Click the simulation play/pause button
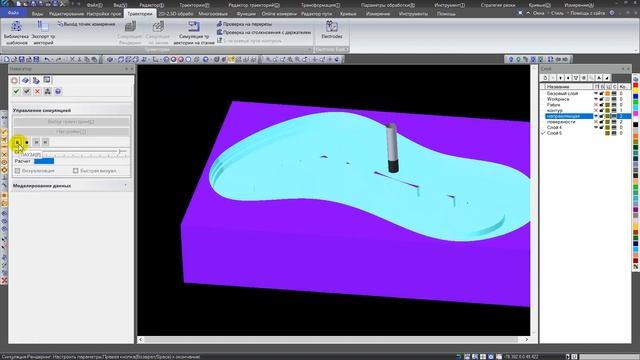This screenshot has width=640, height=360. (18, 142)
